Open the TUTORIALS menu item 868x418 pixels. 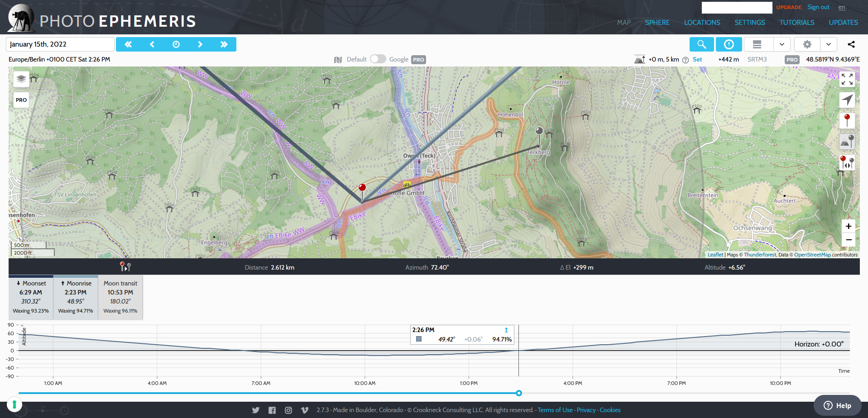coord(797,22)
